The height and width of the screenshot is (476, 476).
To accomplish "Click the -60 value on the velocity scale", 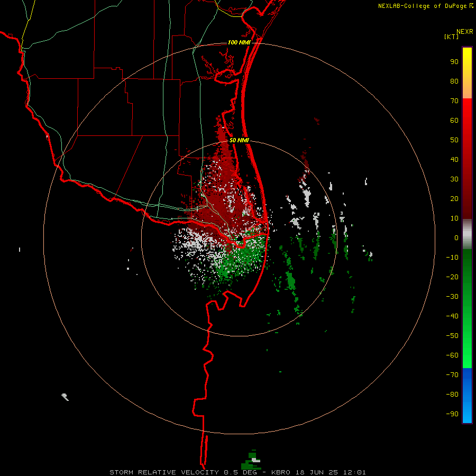I will pos(452,355).
